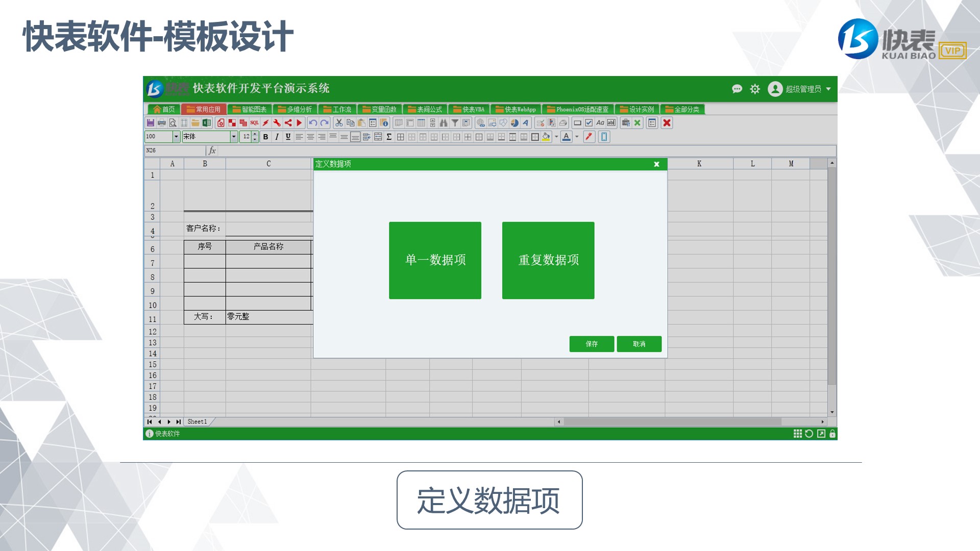Screen dimensions: 980x551
Task: Click the Excel export icon
Action: coord(207,123)
